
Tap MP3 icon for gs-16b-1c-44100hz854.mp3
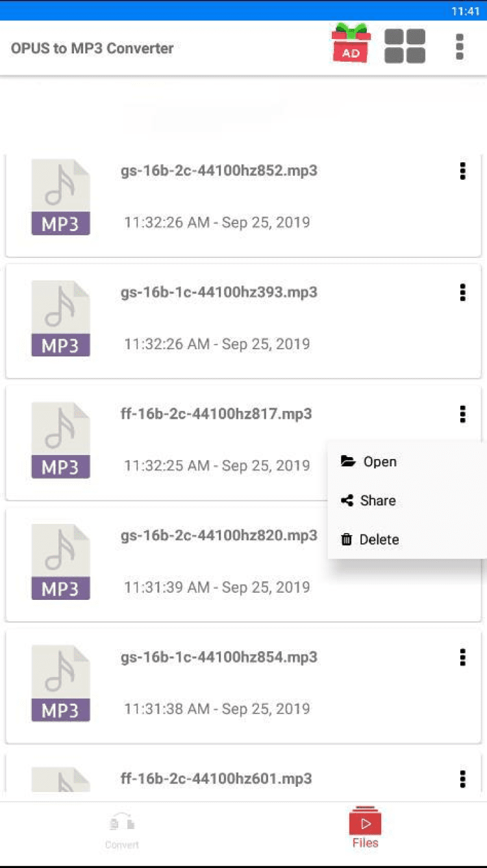(x=60, y=683)
